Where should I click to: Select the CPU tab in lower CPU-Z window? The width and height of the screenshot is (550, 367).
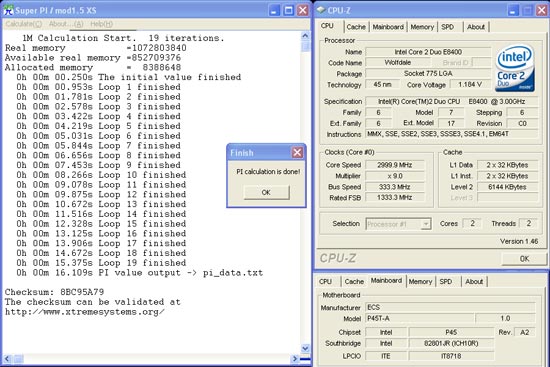point(326,281)
